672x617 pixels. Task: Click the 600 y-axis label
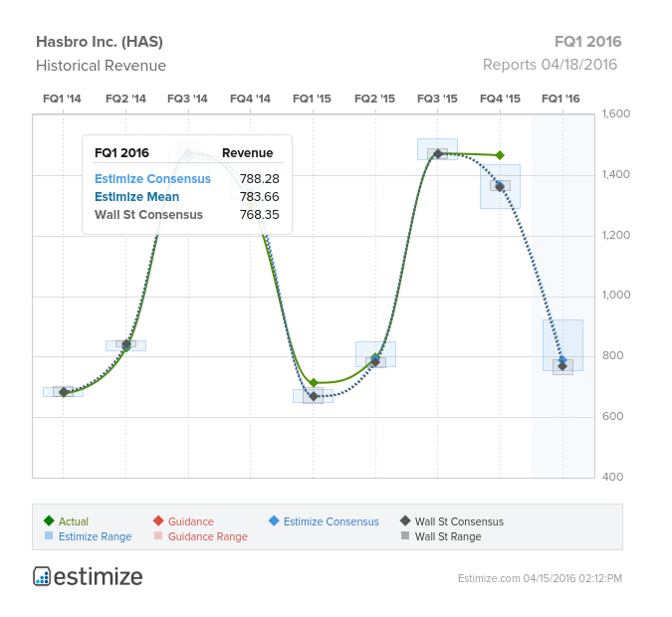click(612, 416)
